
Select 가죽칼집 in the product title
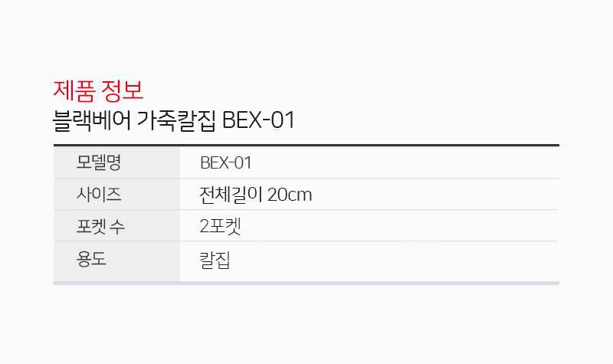pos(176,120)
